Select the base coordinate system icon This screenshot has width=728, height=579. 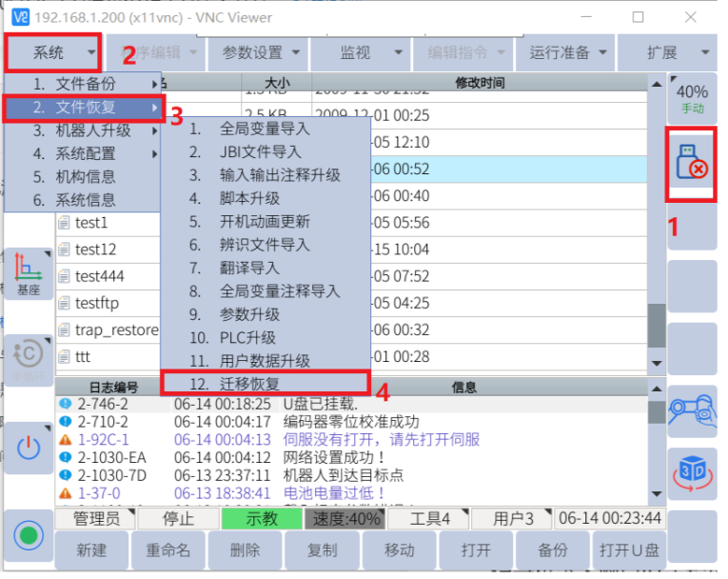[x=29, y=273]
